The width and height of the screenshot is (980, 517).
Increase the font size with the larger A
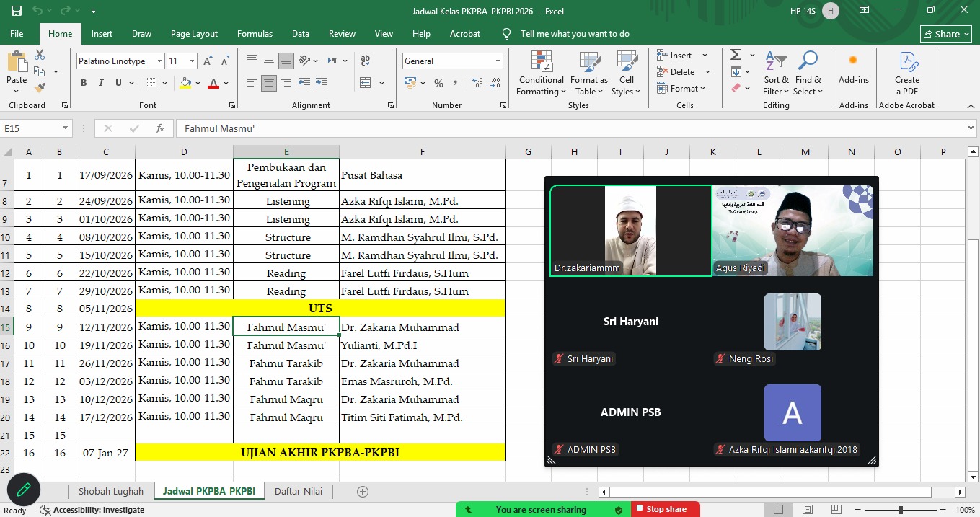pos(208,61)
